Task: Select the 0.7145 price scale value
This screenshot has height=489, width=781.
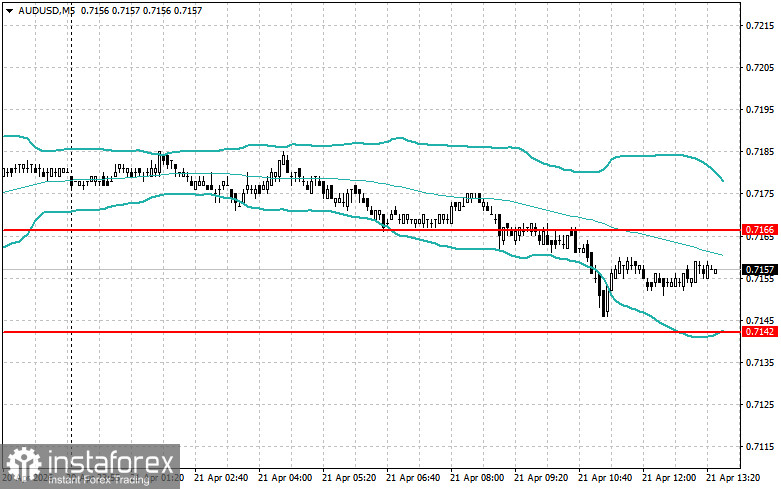Action: 760,320
